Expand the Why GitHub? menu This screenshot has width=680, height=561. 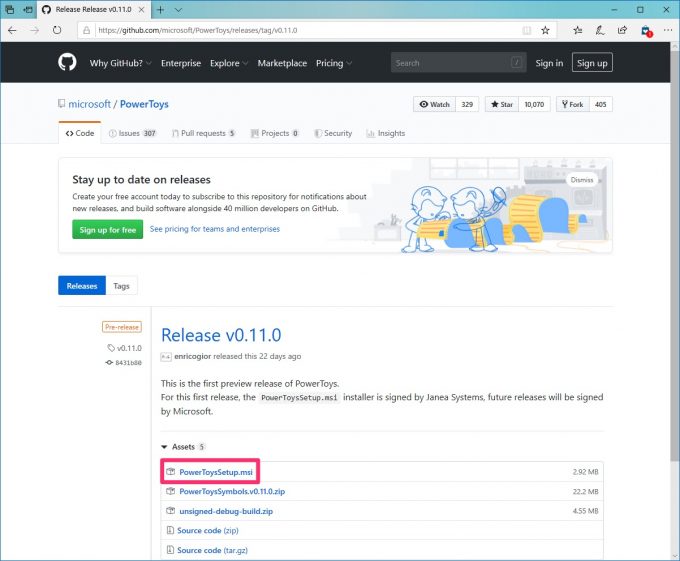(x=121, y=63)
